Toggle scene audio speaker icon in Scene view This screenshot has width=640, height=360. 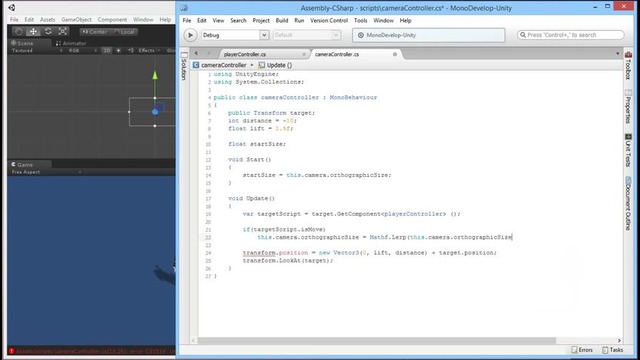(x=131, y=51)
